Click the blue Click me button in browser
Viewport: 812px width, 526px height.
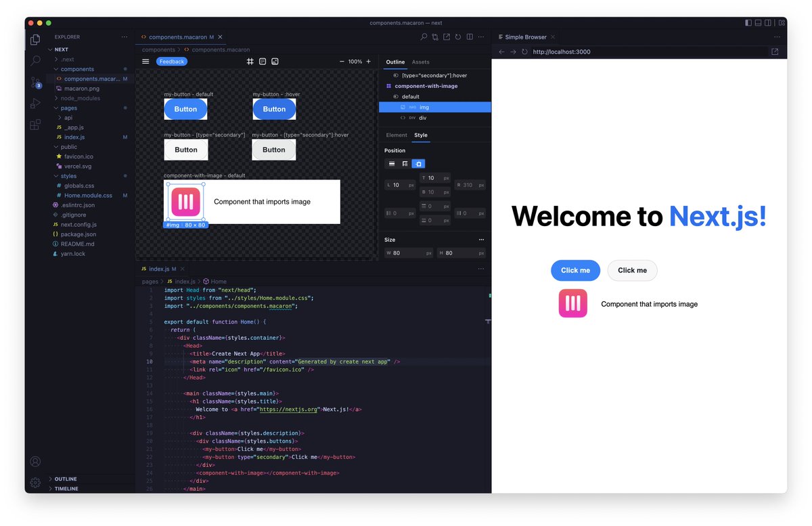click(x=575, y=270)
